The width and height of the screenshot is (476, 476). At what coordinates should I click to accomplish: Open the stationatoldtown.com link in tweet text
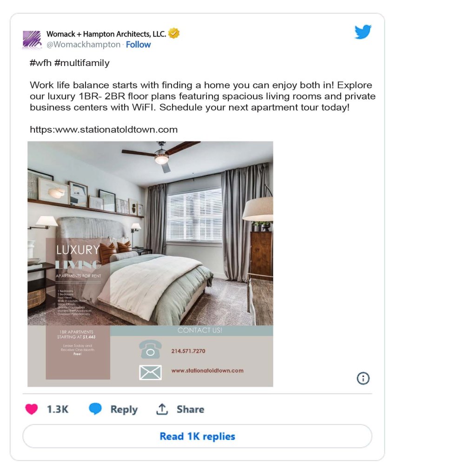104,130
